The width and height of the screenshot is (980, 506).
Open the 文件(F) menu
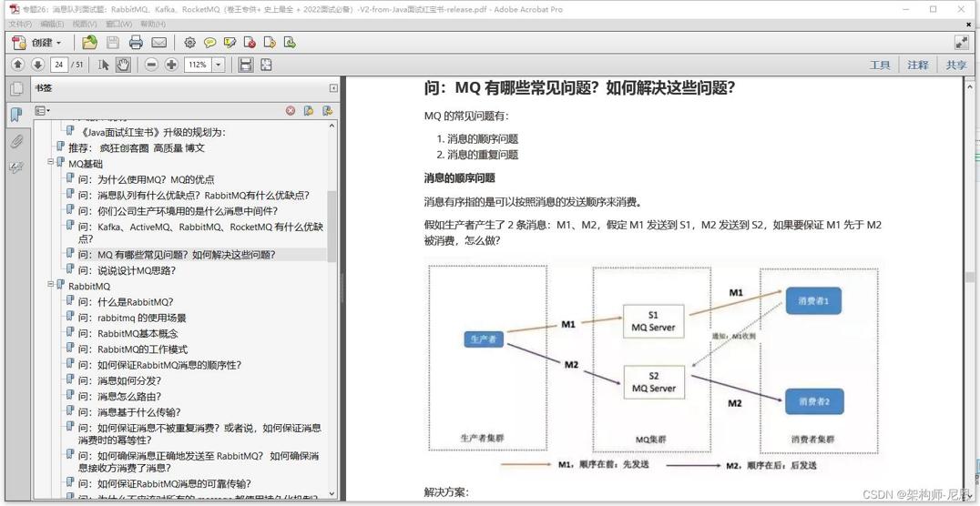[x=20, y=24]
